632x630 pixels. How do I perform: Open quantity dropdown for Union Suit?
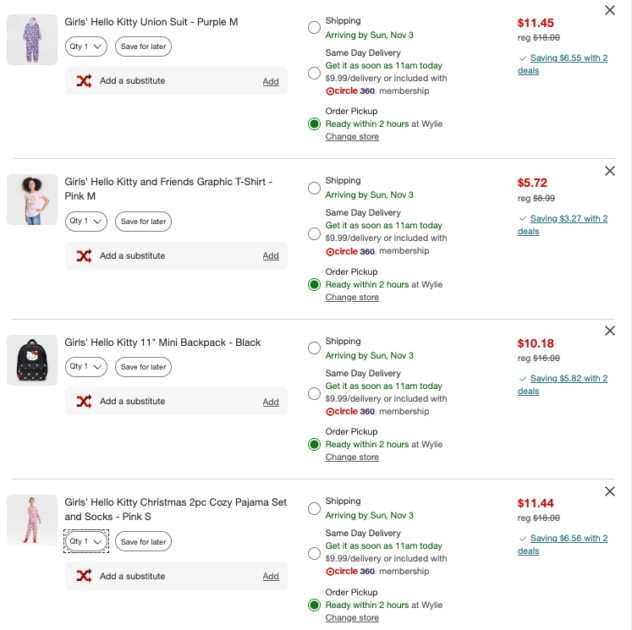point(85,46)
